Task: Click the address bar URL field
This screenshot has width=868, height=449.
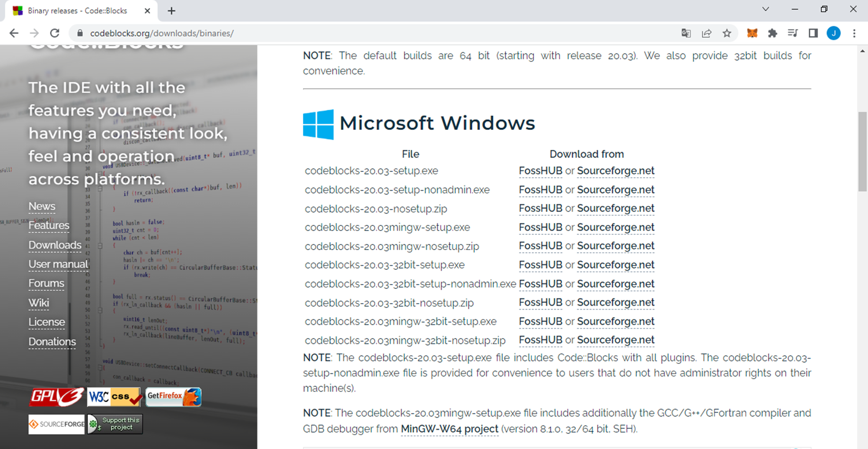Action: pyautogui.click(x=373, y=33)
